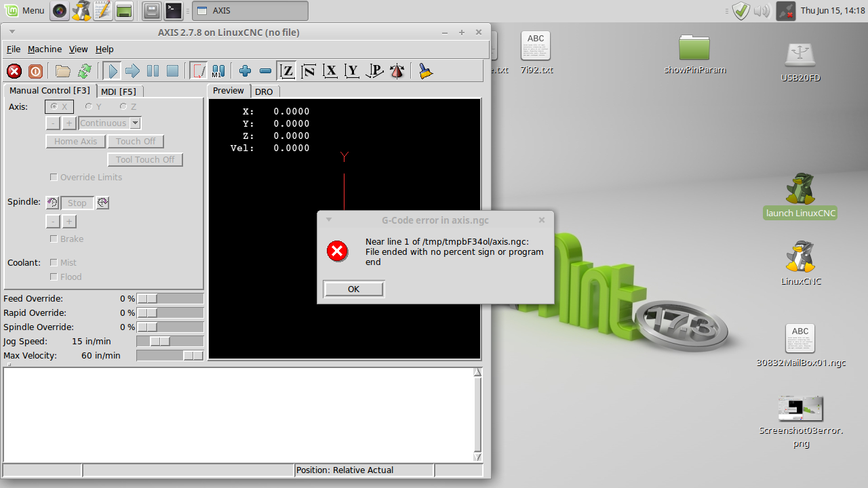Click OK in the G-Code error dialog
Image resolution: width=868 pixels, height=488 pixels.
353,289
